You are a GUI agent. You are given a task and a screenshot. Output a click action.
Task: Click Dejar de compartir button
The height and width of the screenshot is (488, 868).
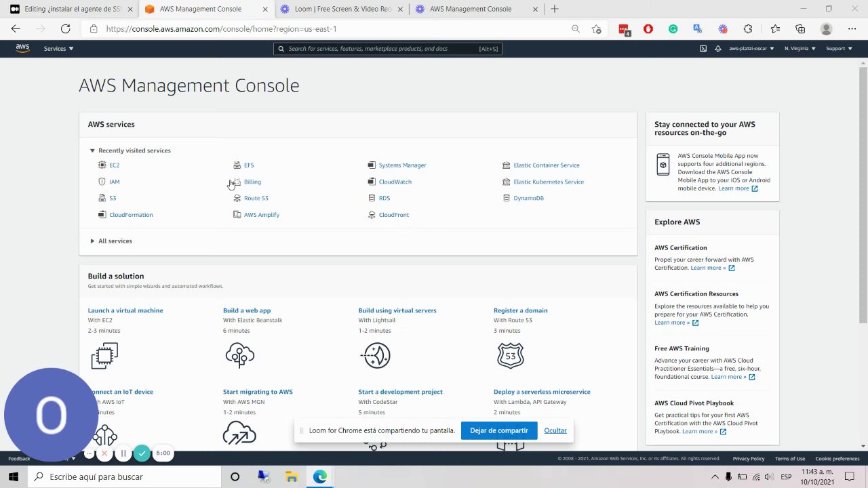click(x=499, y=430)
